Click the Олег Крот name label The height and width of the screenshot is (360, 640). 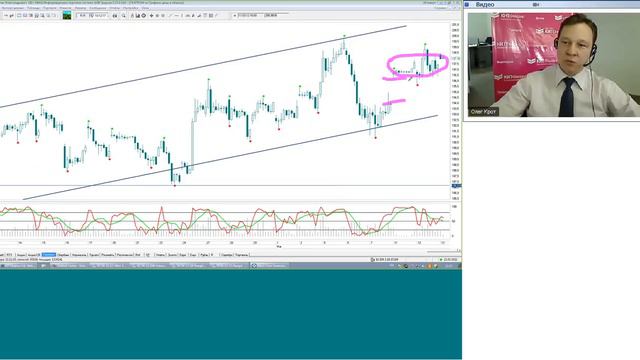tap(483, 111)
